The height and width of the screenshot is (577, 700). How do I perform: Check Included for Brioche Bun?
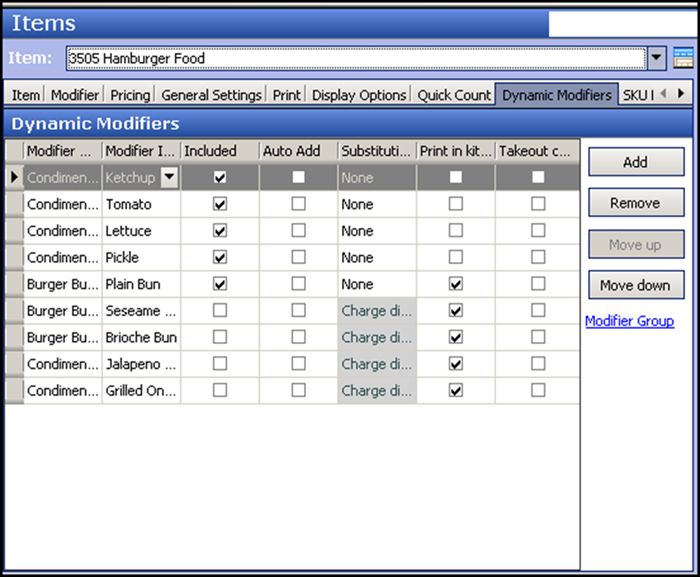click(220, 337)
